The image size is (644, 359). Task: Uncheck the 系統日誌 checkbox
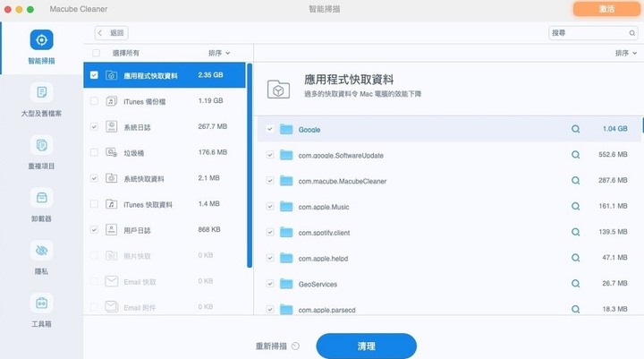[94, 126]
